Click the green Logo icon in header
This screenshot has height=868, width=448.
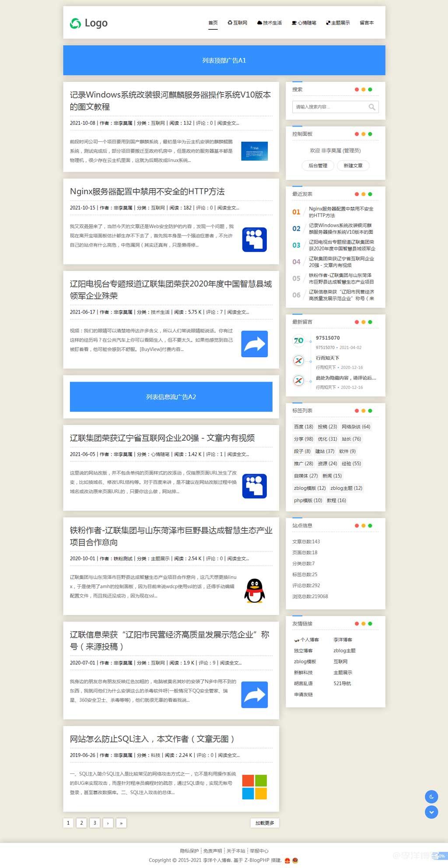(x=75, y=23)
